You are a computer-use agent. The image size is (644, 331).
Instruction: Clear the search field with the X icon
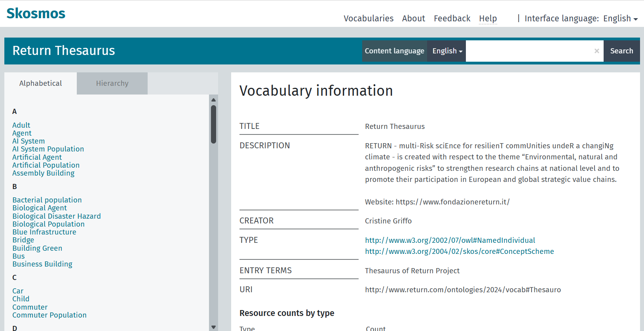(x=597, y=51)
